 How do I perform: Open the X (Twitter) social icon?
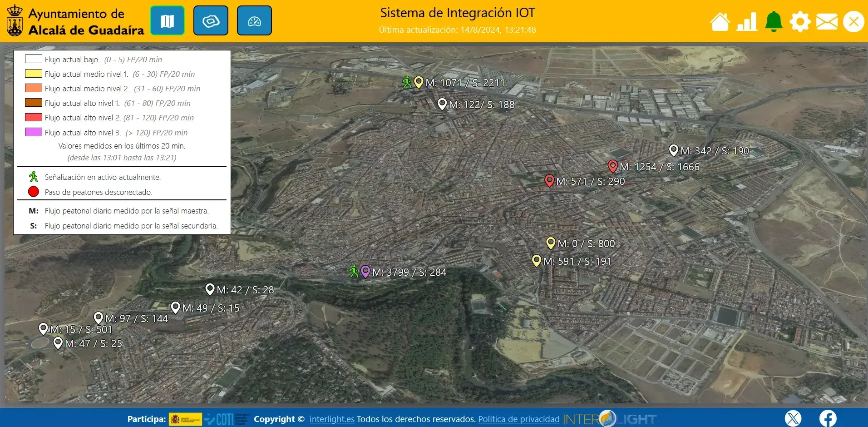click(793, 418)
